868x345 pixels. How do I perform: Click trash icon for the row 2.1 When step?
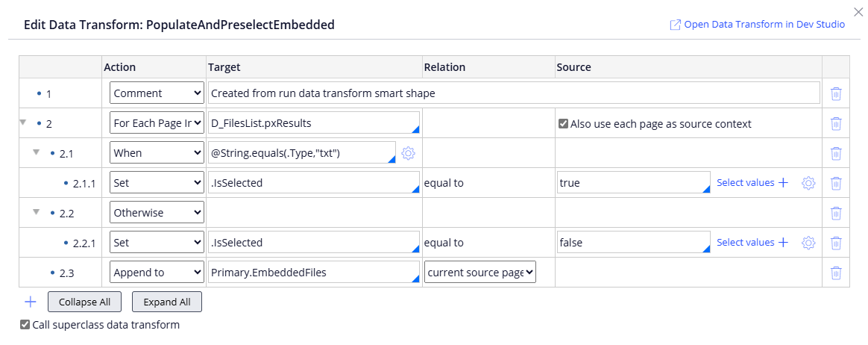(x=836, y=154)
